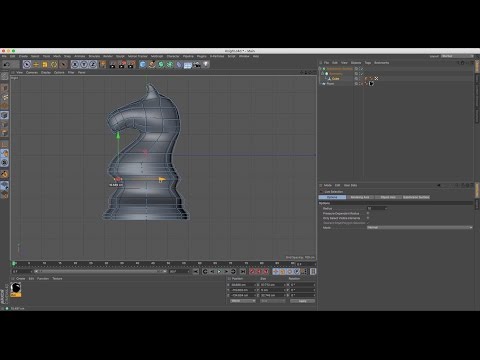The height and width of the screenshot is (360, 480).
Task: Open the Layout dropdown
Action: [x=457, y=56]
